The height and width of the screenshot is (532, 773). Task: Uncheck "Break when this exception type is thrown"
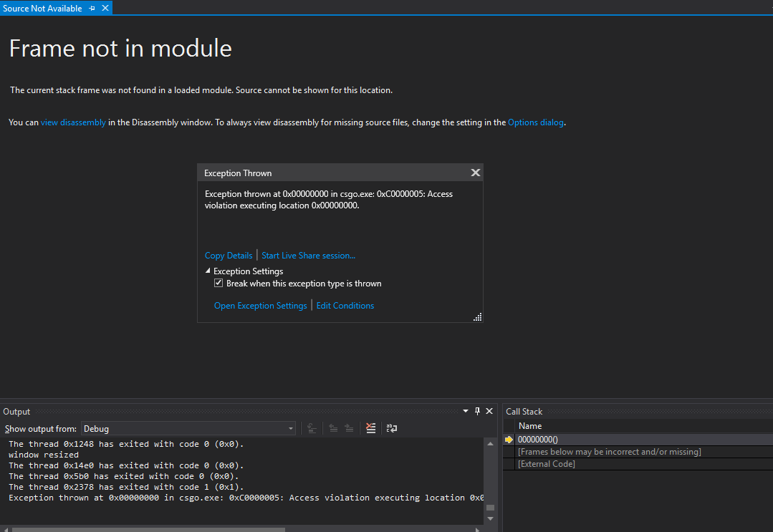tap(219, 283)
